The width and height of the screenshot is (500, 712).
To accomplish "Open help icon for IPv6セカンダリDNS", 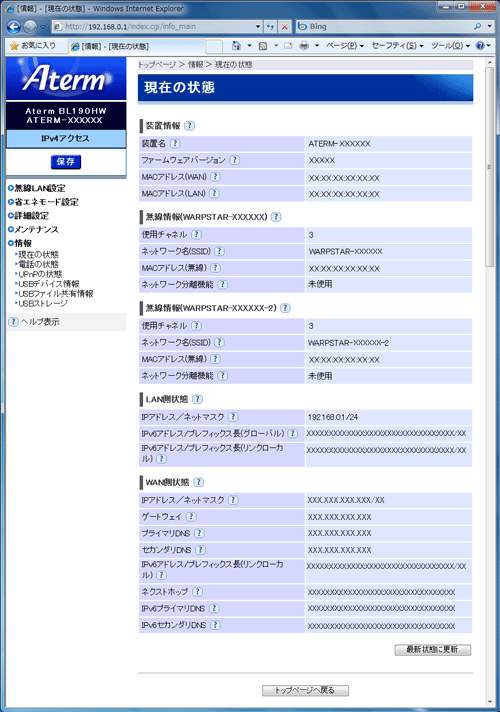I will coord(216,625).
